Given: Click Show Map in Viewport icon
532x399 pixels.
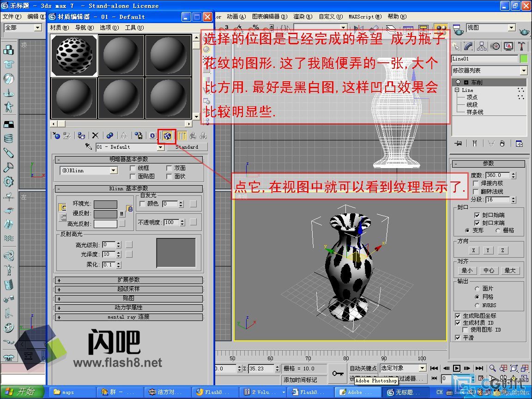Looking at the screenshot, I should click(167, 135).
